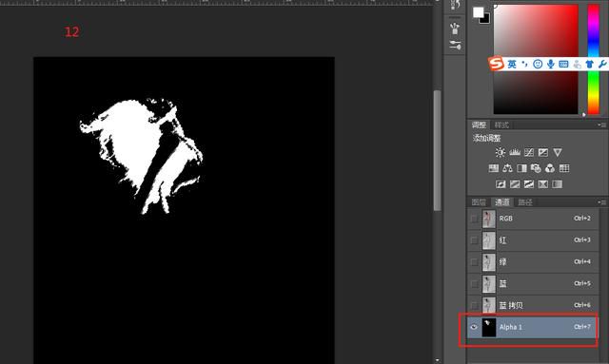Screen dimensions: 609x364
Task: Add a Selective Color adjustment
Action: pos(543,184)
